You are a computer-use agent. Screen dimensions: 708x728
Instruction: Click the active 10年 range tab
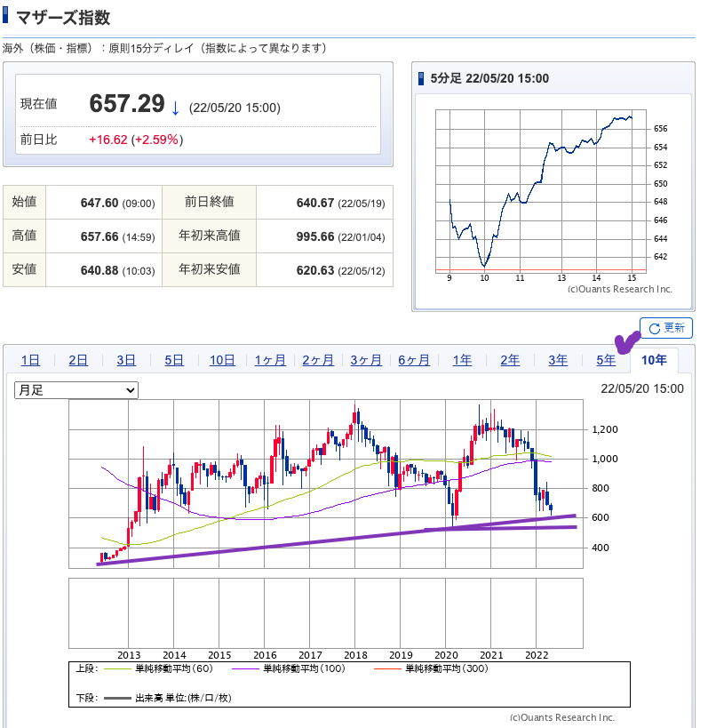click(x=654, y=360)
